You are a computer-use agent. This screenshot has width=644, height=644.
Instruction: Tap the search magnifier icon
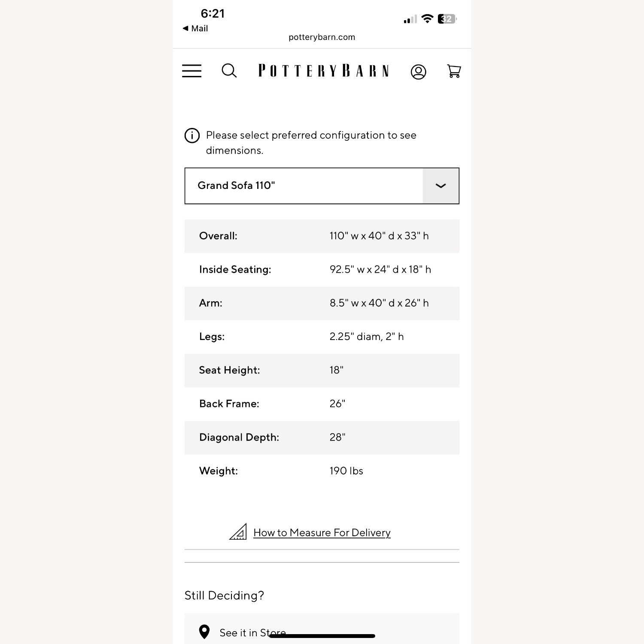coord(229,71)
